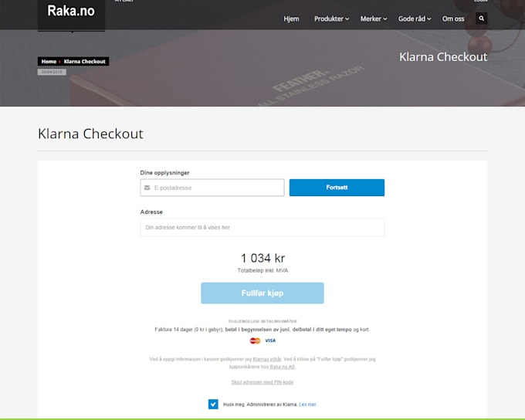Click the date tag below breadcrumb
The width and height of the screenshot is (525, 420).
click(52, 72)
